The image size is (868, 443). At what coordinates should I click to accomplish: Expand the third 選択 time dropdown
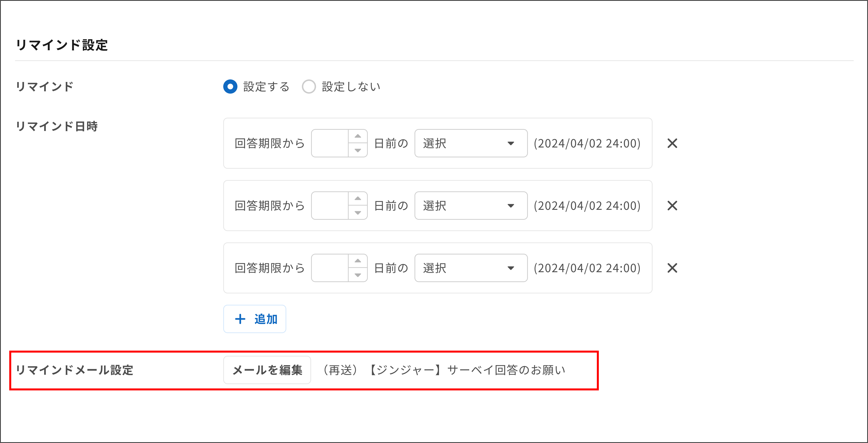pos(471,268)
